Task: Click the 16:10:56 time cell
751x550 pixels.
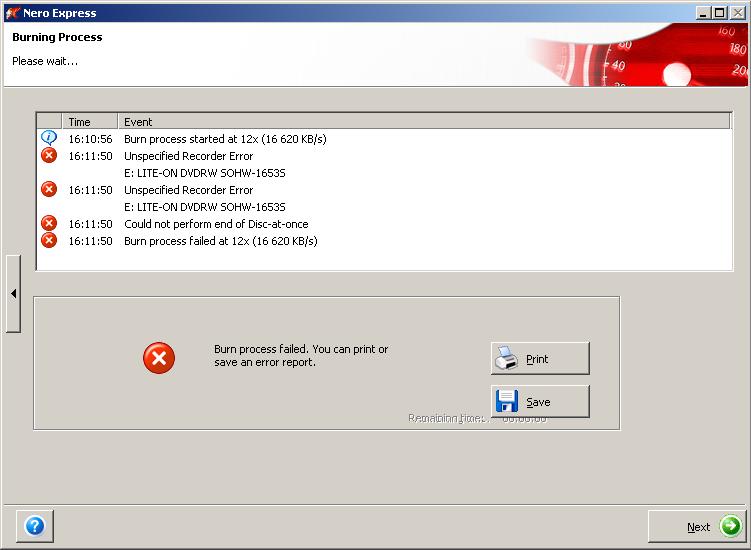Action: pyautogui.click(x=90, y=139)
